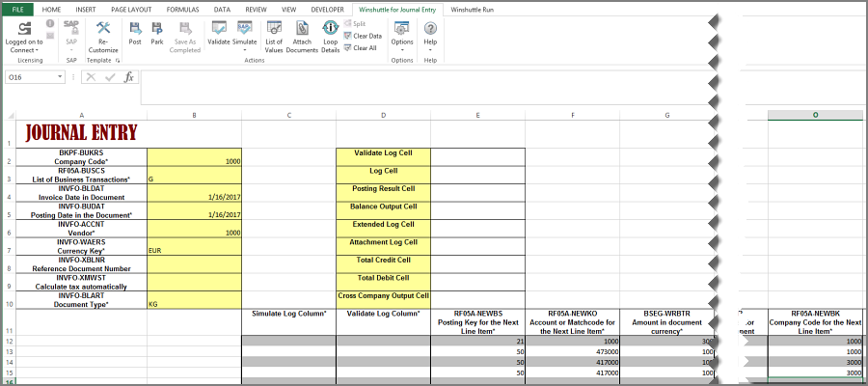868x386 pixels.
Task: Expand the Name Box dropdown arrow
Action: (60, 77)
